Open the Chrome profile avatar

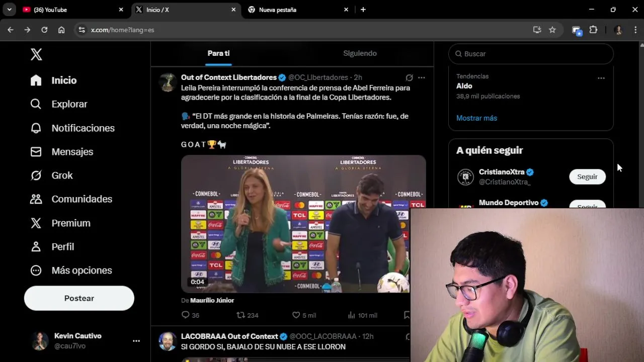click(x=618, y=30)
